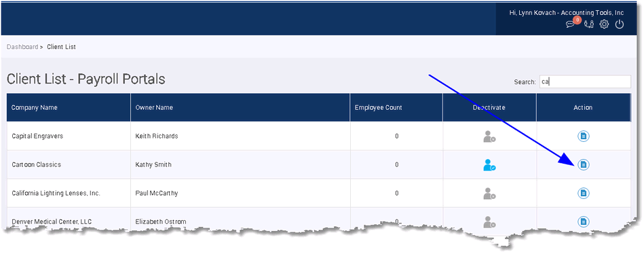
Task: Click Client List - Payroll Portals heading
Action: pyautogui.click(x=86, y=79)
